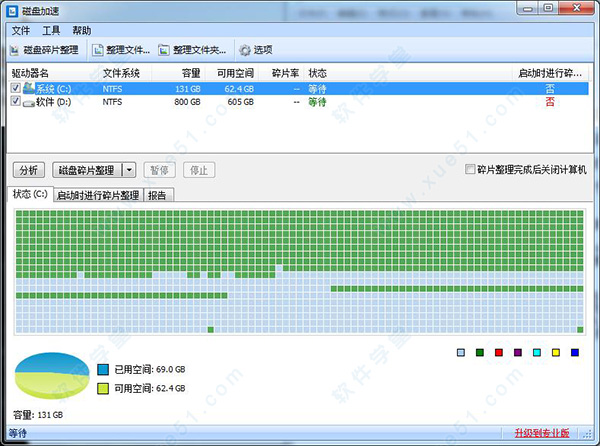Click the purple legend square
This screenshot has height=446, width=600.
pyautogui.click(x=518, y=353)
